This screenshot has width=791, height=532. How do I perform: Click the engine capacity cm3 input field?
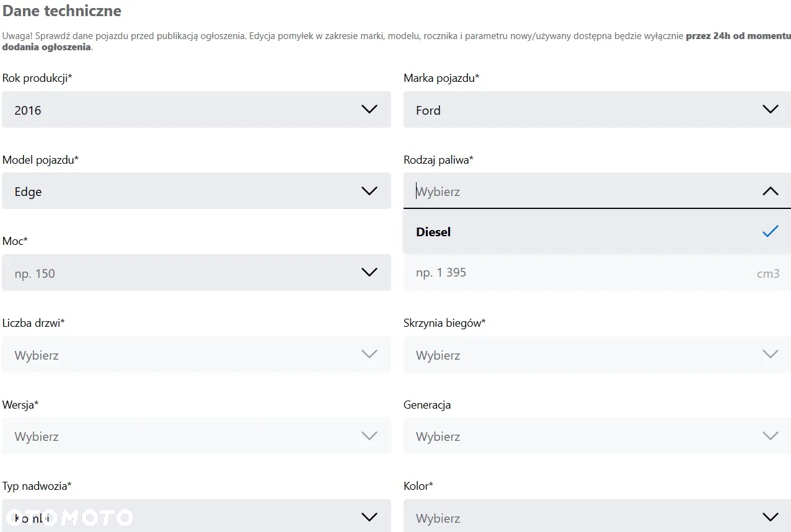pyautogui.click(x=597, y=273)
